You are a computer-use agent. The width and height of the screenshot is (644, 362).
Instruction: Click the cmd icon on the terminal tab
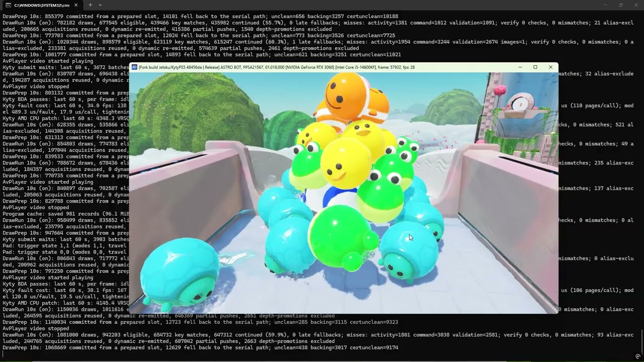9,5
